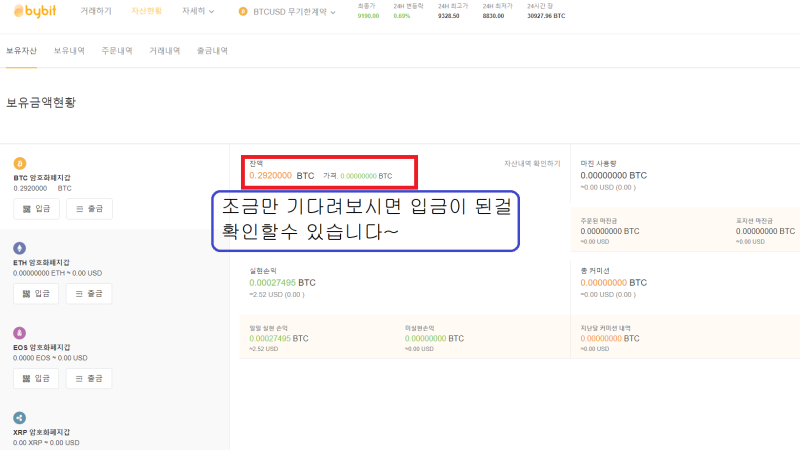
Task: Click the orange BTC coin icon in the contract selector
Action: 243,11
